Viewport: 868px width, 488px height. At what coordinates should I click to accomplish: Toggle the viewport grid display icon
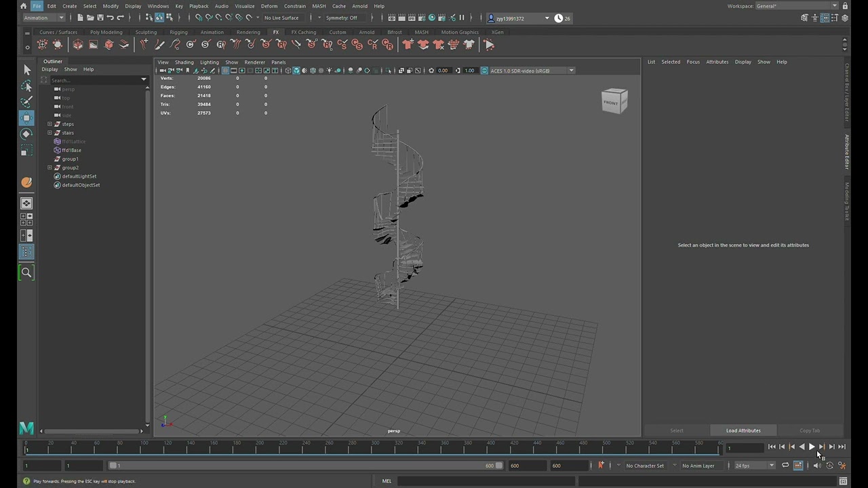click(225, 70)
